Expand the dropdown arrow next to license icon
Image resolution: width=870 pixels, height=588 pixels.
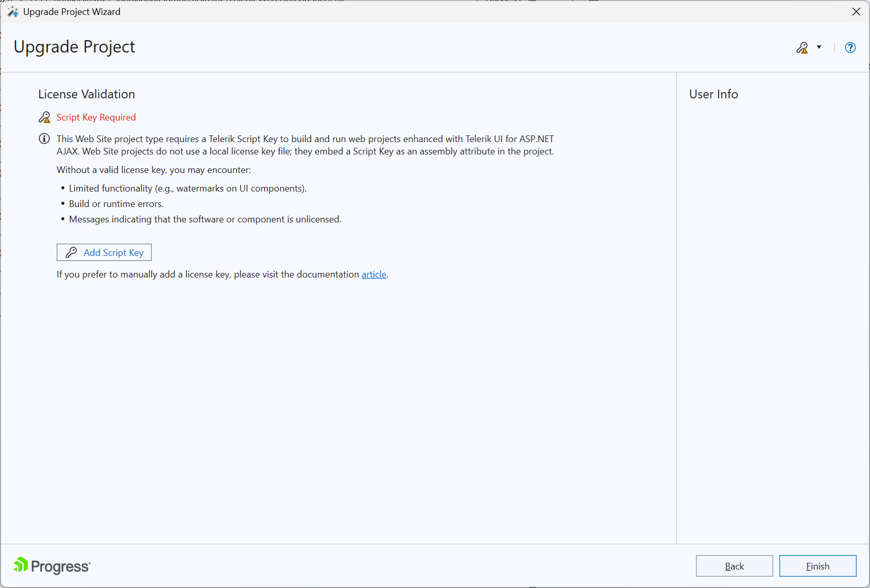tap(819, 47)
